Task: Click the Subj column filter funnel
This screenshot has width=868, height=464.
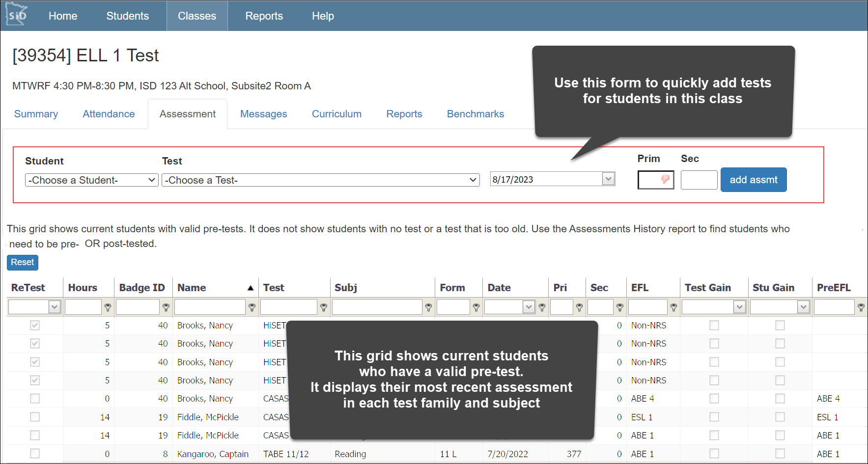Action: pyautogui.click(x=428, y=307)
